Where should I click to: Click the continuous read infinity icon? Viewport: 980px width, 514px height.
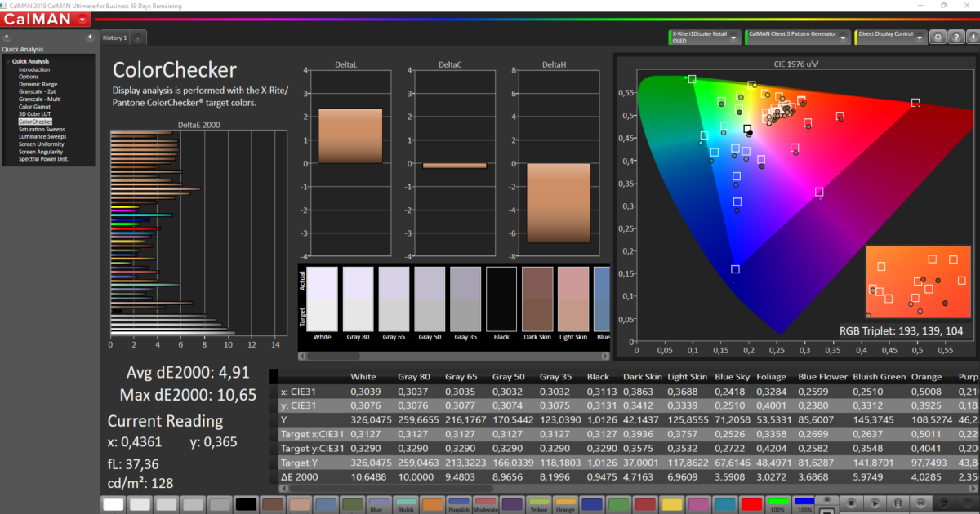click(x=921, y=504)
